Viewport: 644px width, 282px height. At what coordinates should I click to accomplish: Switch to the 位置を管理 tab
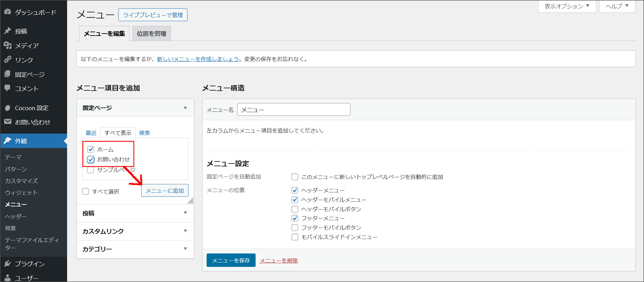[151, 34]
